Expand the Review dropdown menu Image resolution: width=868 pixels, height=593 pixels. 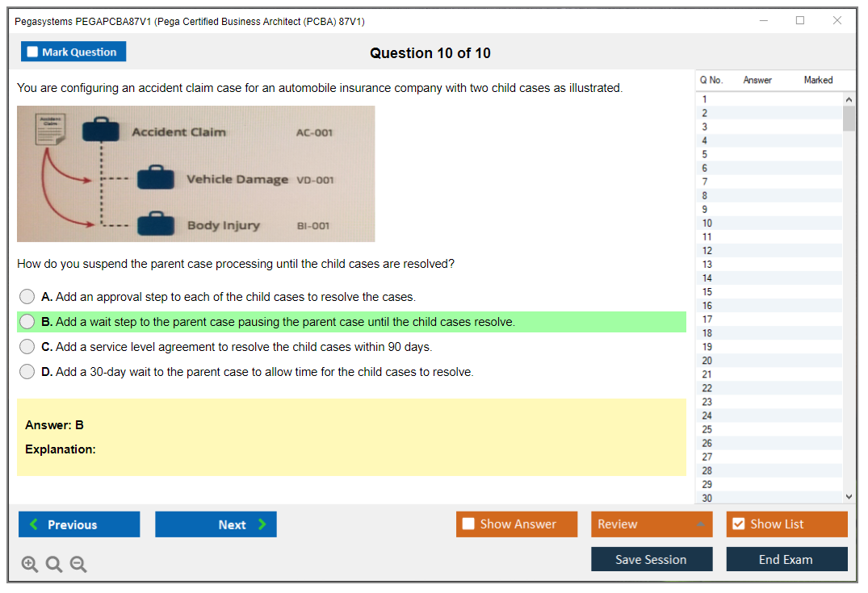[x=652, y=524]
